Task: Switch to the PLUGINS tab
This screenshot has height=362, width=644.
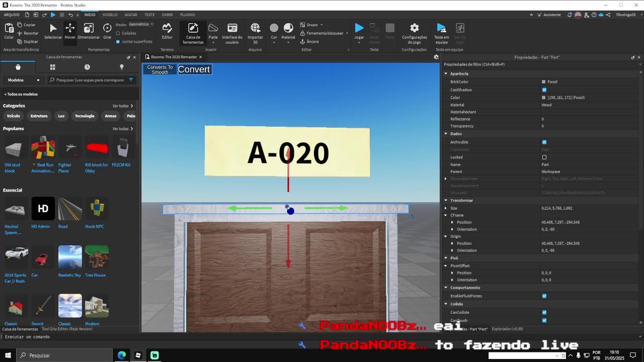Action: click(187, 15)
